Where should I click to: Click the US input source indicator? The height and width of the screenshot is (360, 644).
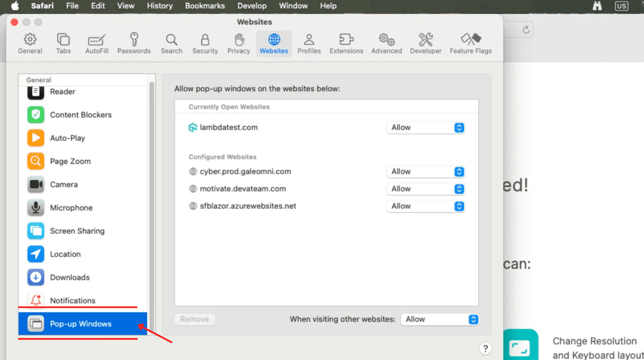(622, 6)
